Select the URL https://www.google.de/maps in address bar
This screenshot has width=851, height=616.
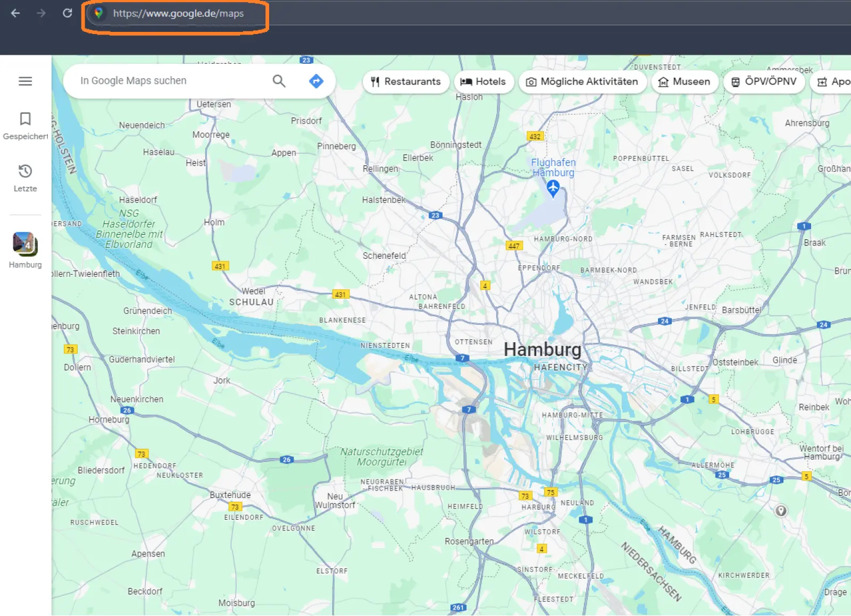pos(178,13)
